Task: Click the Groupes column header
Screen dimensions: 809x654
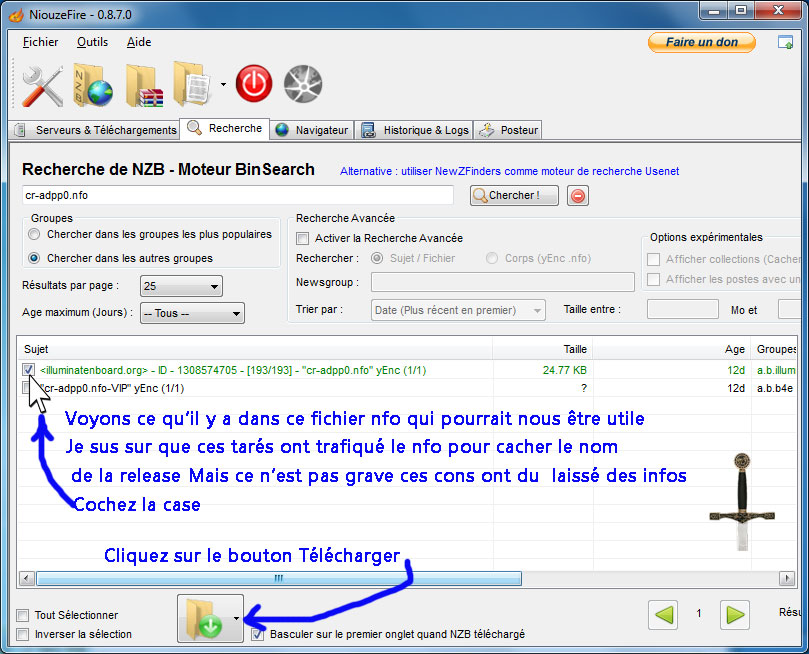Action: (x=774, y=349)
